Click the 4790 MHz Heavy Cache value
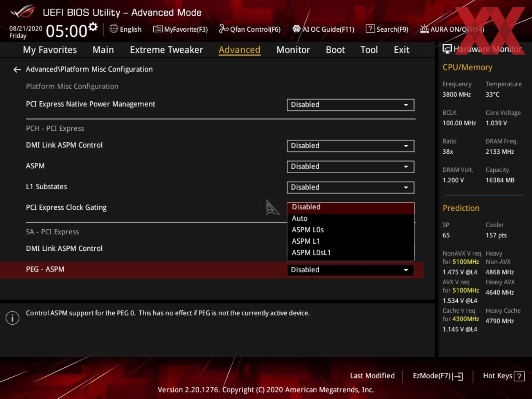Viewport: 532px width, 399px height. pyautogui.click(x=500, y=321)
